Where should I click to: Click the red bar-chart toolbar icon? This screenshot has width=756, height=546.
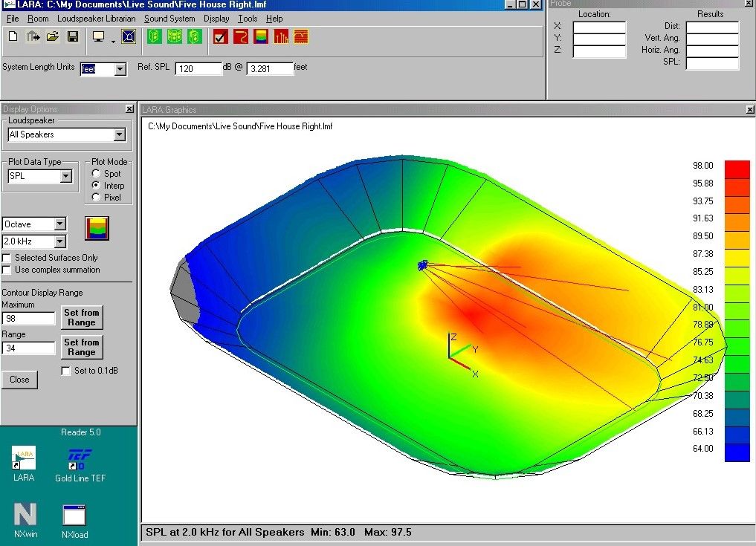[281, 36]
